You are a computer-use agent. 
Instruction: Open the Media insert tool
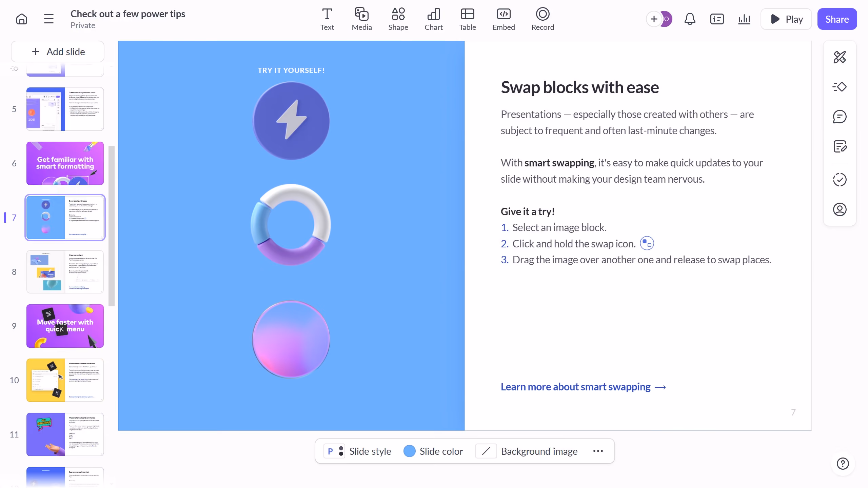362,19
